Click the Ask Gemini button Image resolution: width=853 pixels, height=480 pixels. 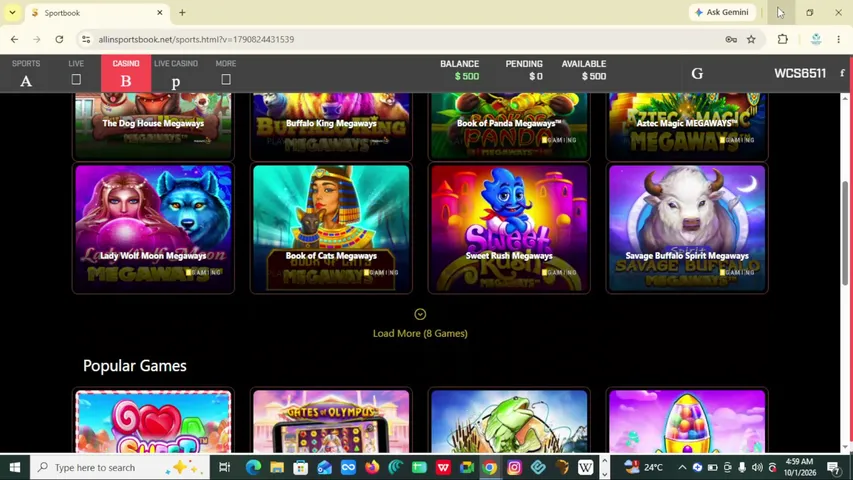723,12
